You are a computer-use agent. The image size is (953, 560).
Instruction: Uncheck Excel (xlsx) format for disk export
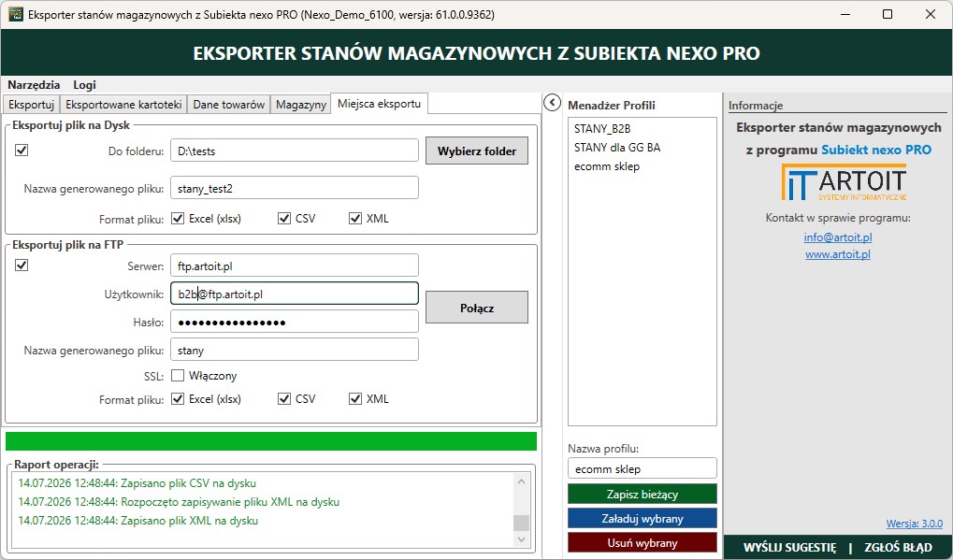click(178, 218)
